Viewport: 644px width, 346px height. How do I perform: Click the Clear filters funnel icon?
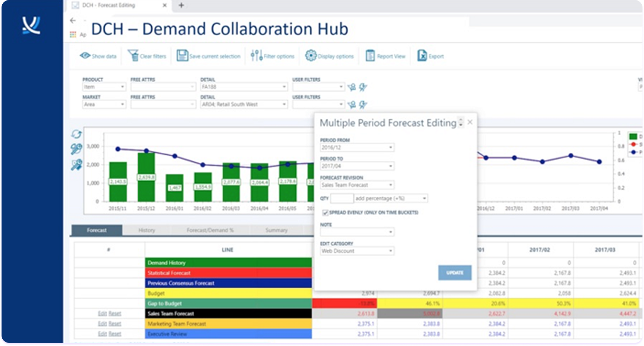[x=133, y=56]
